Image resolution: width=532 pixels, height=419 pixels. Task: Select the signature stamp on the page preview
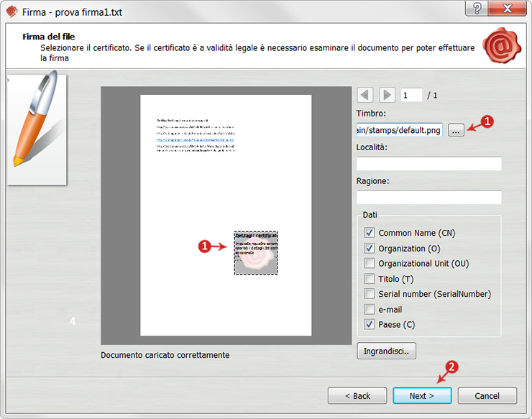[x=256, y=252]
